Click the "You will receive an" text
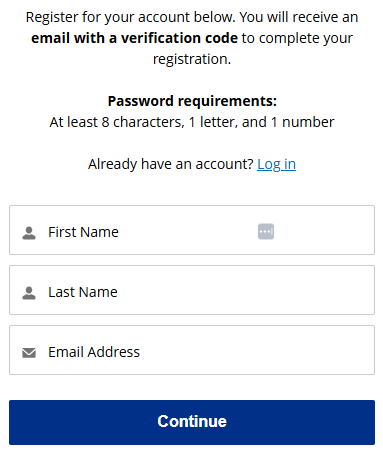383x458 pixels. tap(299, 17)
